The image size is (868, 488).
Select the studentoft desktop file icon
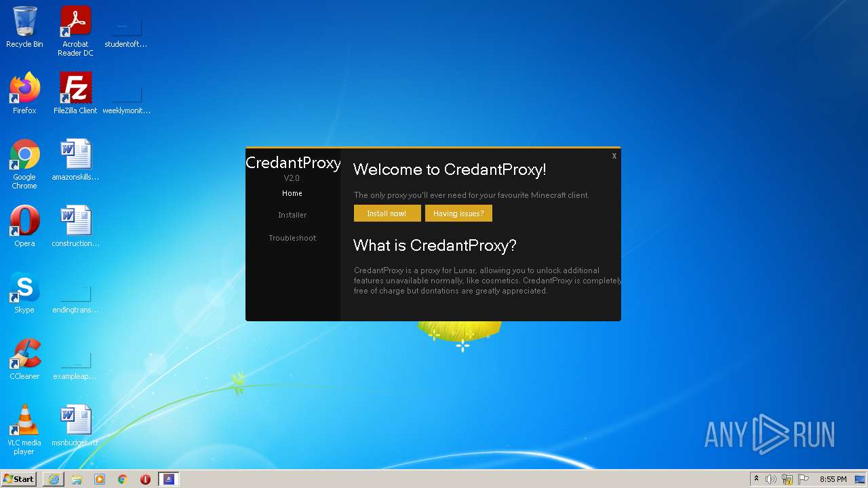[x=126, y=31]
